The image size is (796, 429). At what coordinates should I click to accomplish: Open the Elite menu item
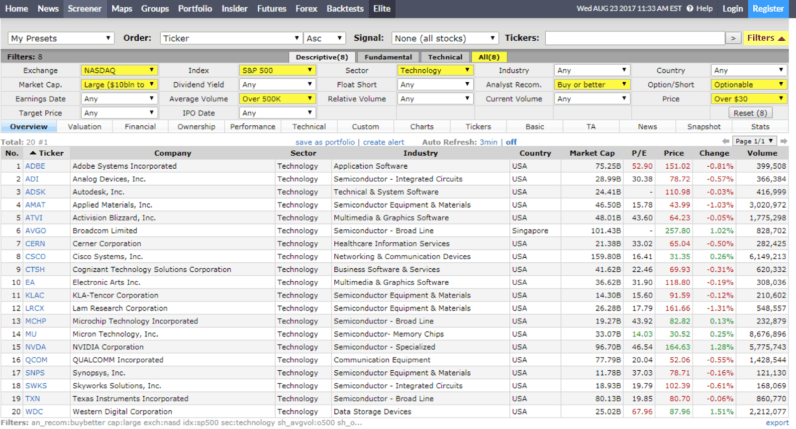(382, 9)
